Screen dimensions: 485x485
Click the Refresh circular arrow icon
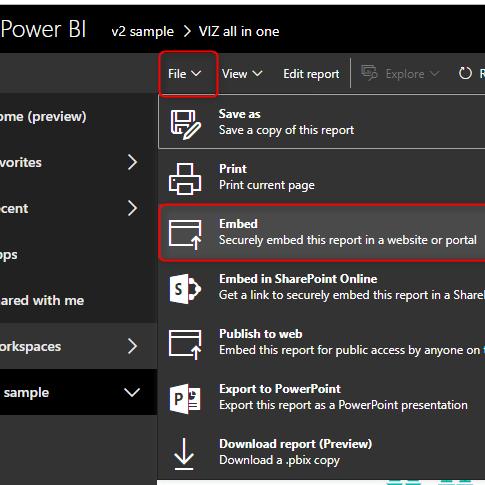point(465,73)
